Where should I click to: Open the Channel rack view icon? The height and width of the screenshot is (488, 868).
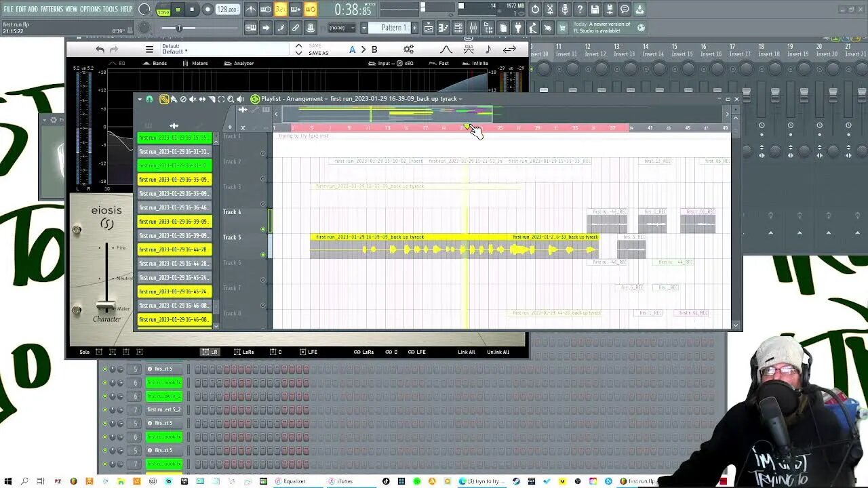click(x=458, y=28)
